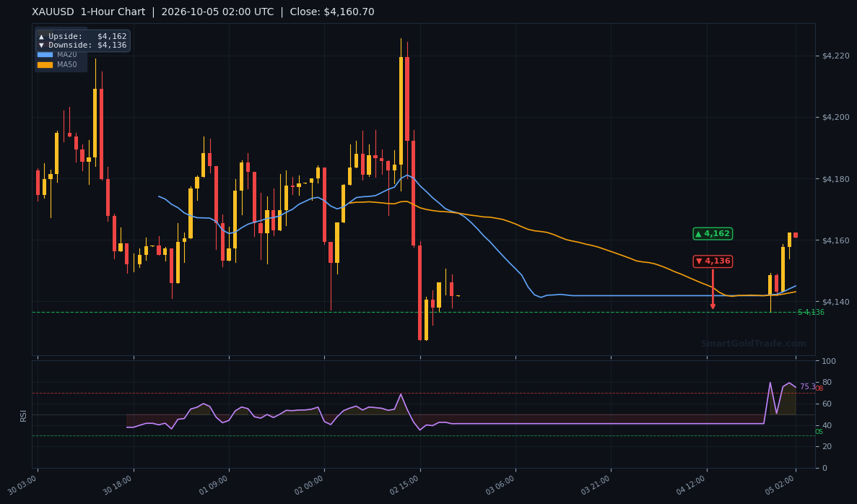Click the red 4,136 downside label
This screenshot has width=857, height=504.
pos(713,261)
